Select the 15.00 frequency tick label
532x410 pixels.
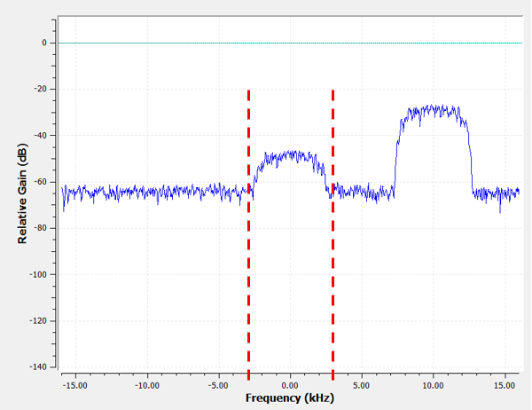pos(505,385)
